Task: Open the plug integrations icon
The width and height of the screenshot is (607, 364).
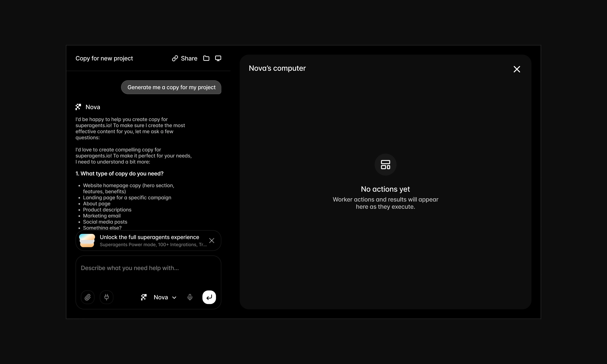Action: [106, 297]
